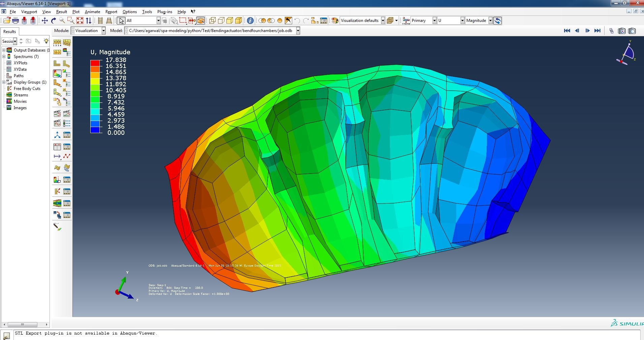Toggle translucency circle icon
The width and height of the screenshot is (644, 340).
click(x=279, y=21)
